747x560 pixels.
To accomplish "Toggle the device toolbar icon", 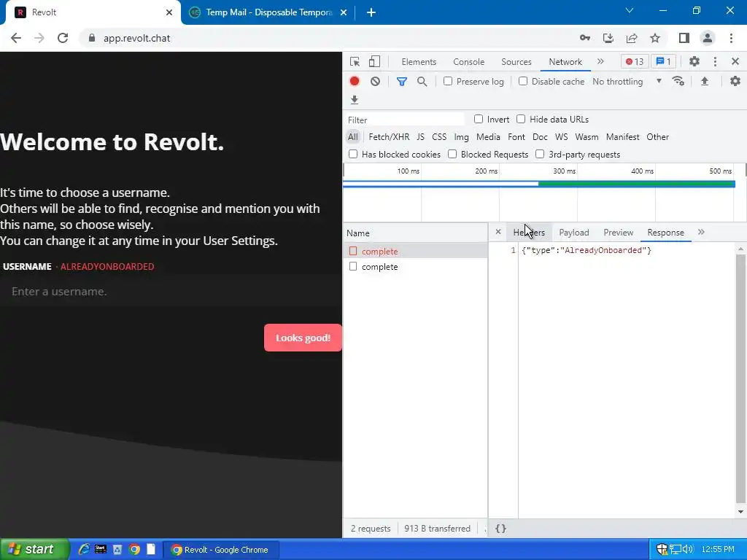I will click(x=374, y=61).
